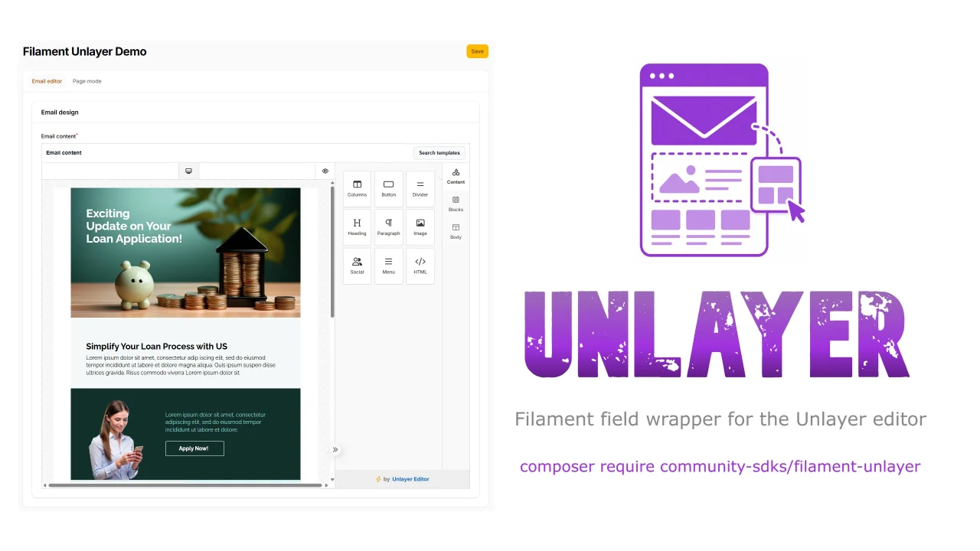
Task: Click 'Simplify Your Loan Process with US' heading
Action: [156, 347]
